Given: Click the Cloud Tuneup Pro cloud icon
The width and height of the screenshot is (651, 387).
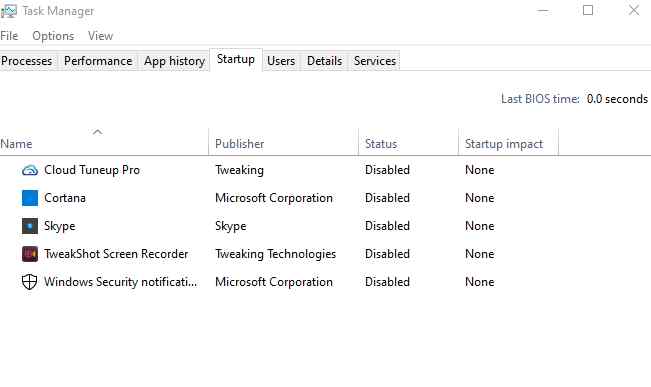Looking at the screenshot, I should (x=30, y=170).
